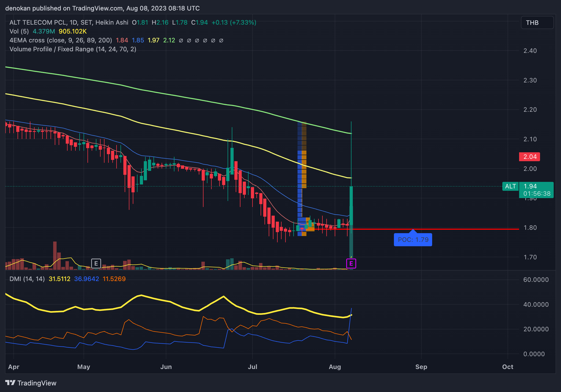This screenshot has width=561, height=392.
Task: Click the 40.0000 DMI axis label
Action: (x=536, y=305)
